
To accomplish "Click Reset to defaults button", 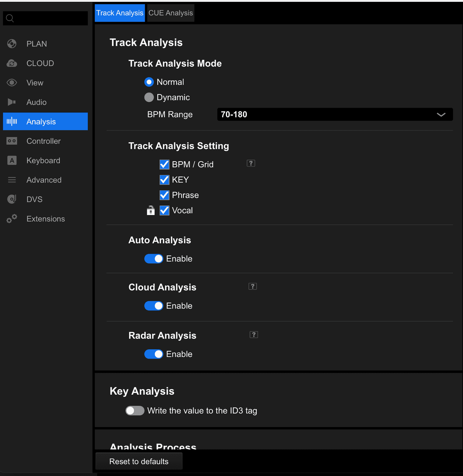I will point(139,461).
